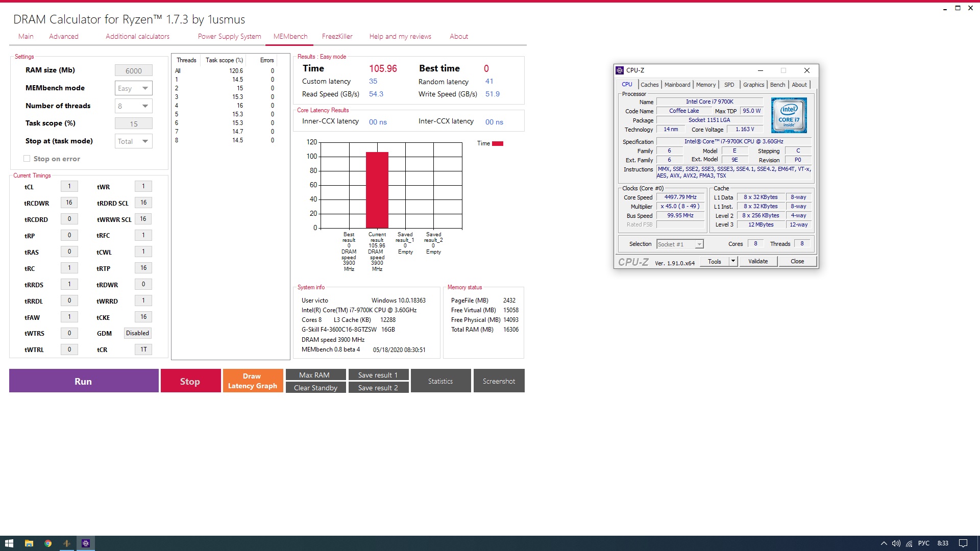Click the DRAM Calculator taskbar icon
980x551 pixels.
pyautogui.click(x=67, y=543)
